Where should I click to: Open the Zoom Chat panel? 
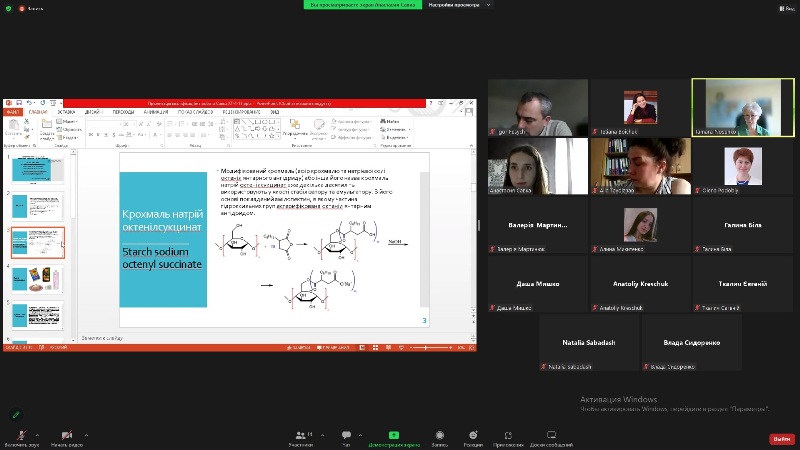(346, 438)
